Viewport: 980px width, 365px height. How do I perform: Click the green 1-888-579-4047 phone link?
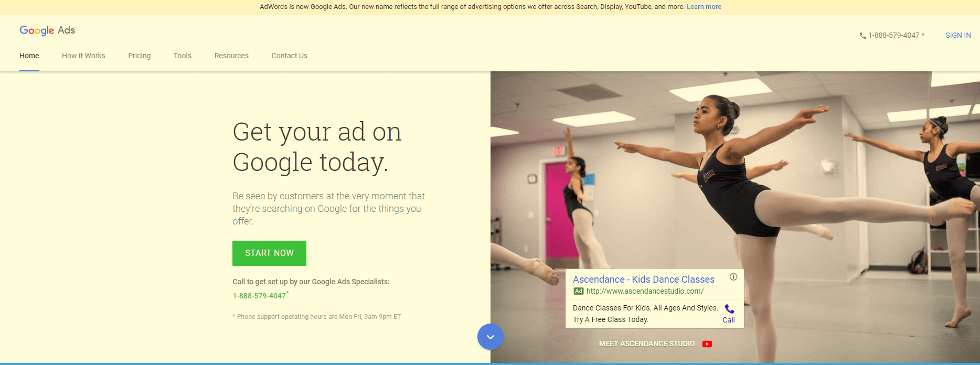click(259, 296)
